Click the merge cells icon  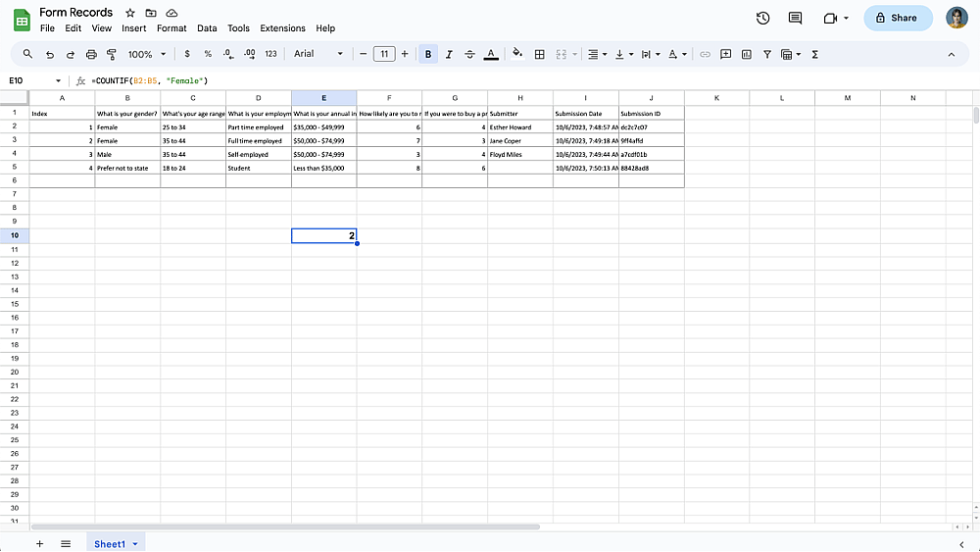[x=562, y=54]
